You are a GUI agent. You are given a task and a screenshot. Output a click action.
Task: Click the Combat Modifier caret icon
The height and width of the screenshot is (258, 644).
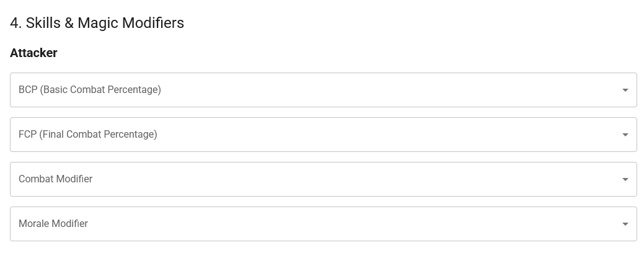coord(625,180)
